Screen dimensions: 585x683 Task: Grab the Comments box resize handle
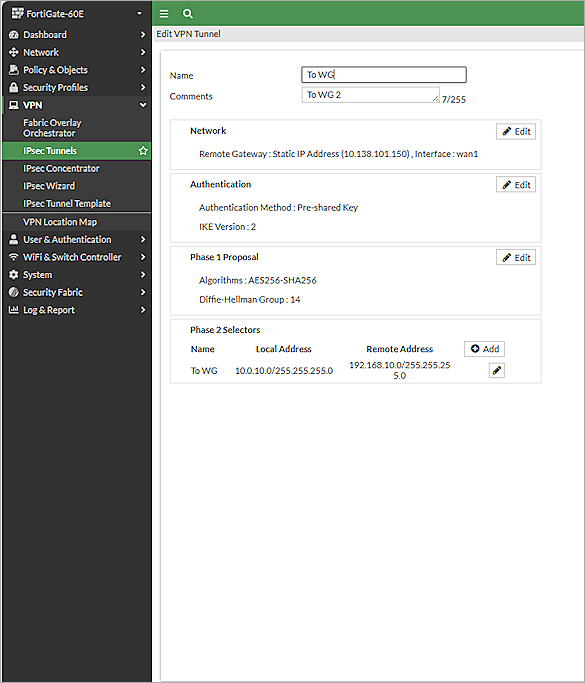click(x=436, y=99)
